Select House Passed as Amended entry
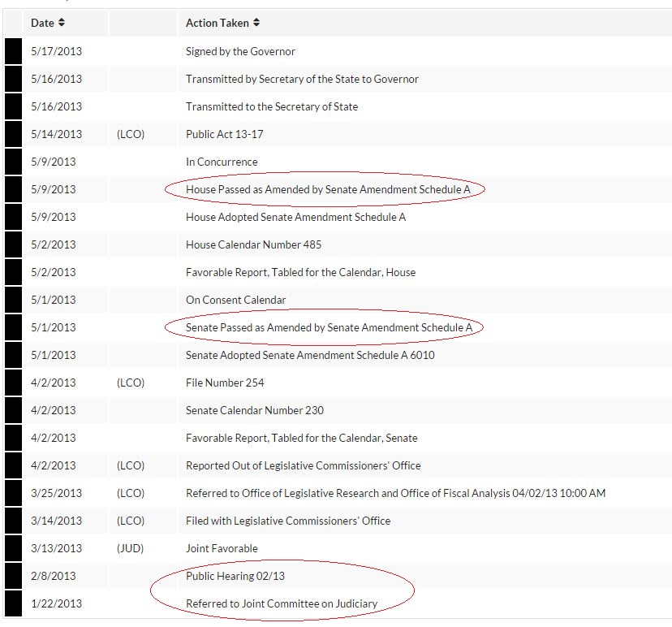Viewport: 672px width, 627px height. point(323,189)
